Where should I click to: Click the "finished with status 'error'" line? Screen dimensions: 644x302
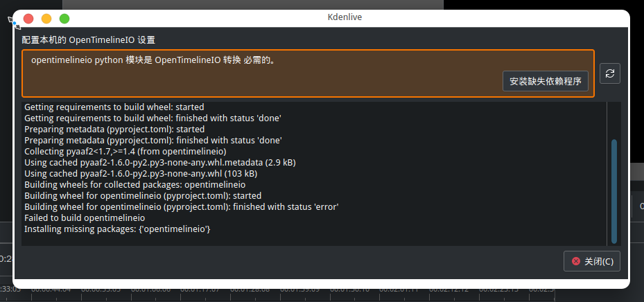(181, 207)
